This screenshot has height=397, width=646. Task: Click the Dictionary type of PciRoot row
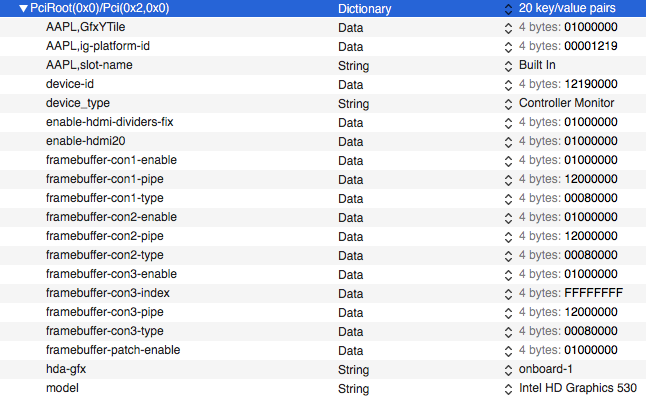coord(365,9)
